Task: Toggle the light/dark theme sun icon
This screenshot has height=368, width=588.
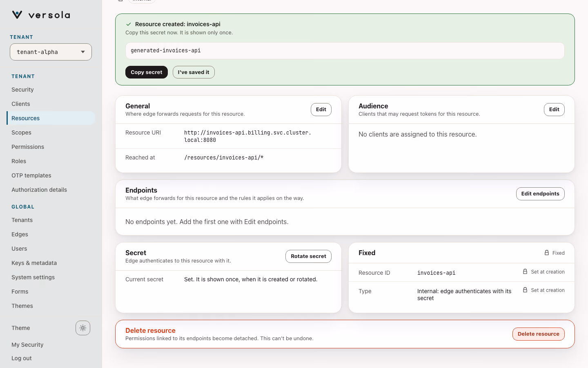Action: [x=83, y=328]
